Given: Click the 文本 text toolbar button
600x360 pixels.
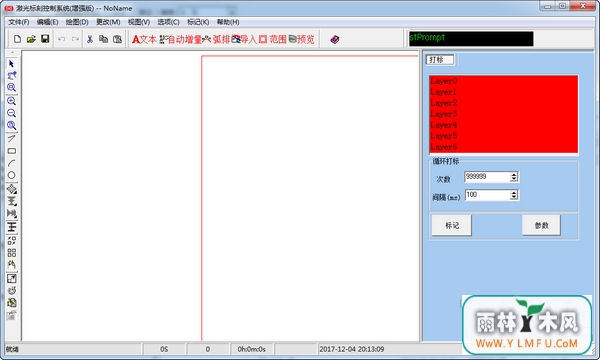Looking at the screenshot, I should click(x=144, y=39).
